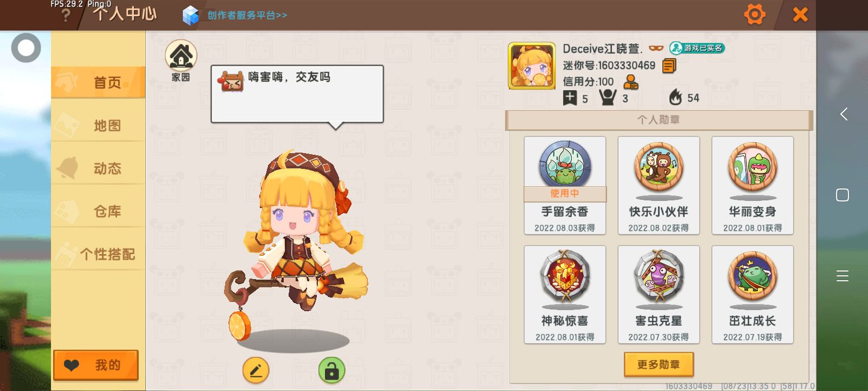Image resolution: width=868 pixels, height=391 pixels.
Task: Open the 个性搭配 tab
Action: [98, 254]
